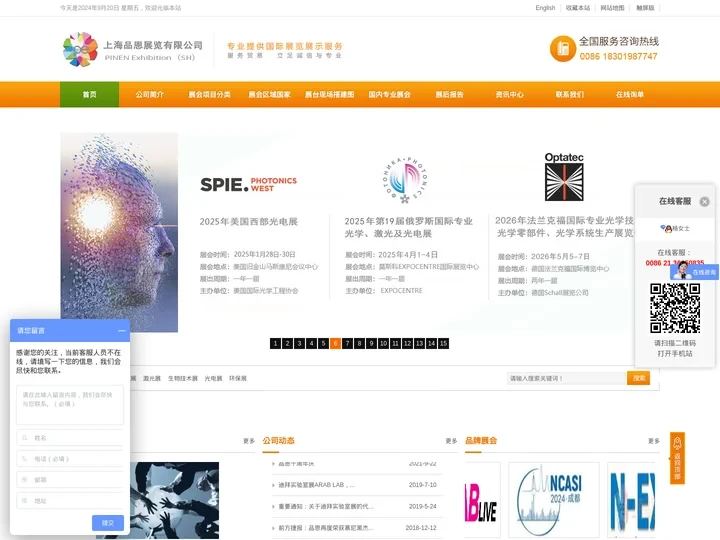Select carousel page 1
720x540 pixels.
[275, 343]
